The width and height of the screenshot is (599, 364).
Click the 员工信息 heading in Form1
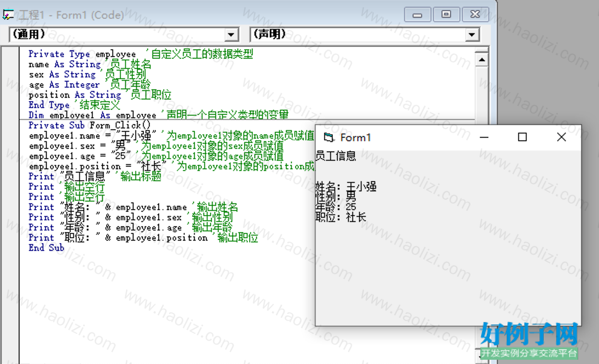tap(336, 156)
